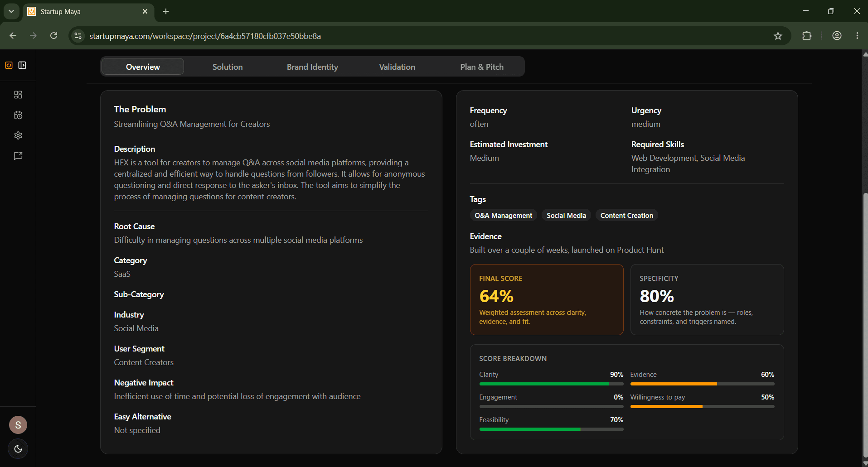Open site information icon in address bar
Image resolution: width=868 pixels, height=467 pixels.
[x=78, y=36]
